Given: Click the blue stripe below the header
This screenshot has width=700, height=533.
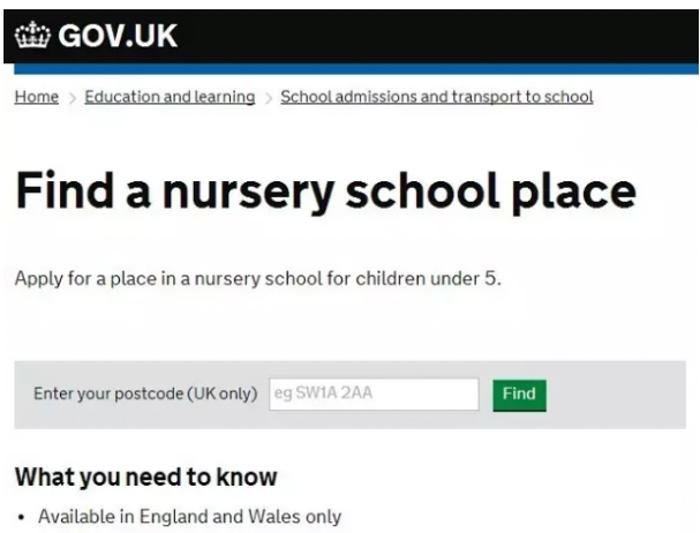Looking at the screenshot, I should click(356, 69).
